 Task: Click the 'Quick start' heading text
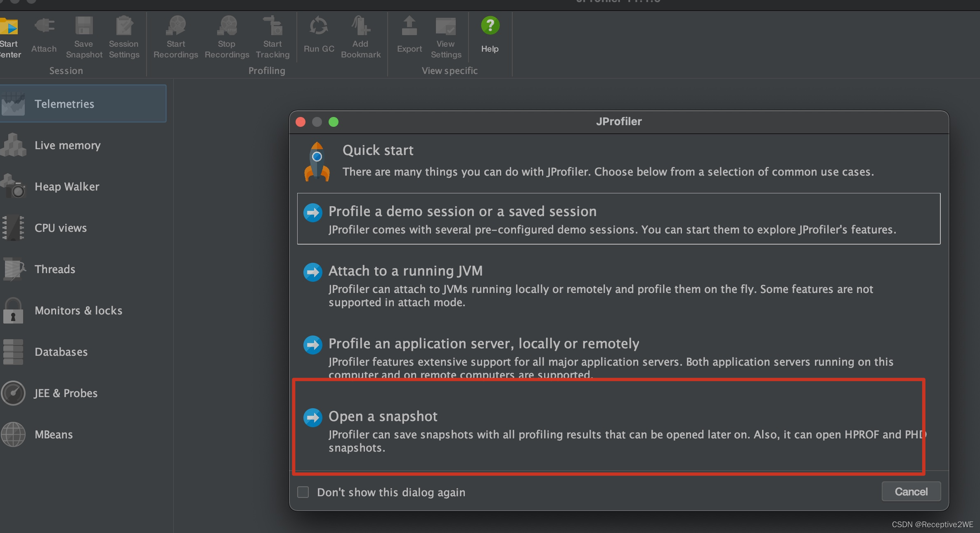tap(378, 150)
